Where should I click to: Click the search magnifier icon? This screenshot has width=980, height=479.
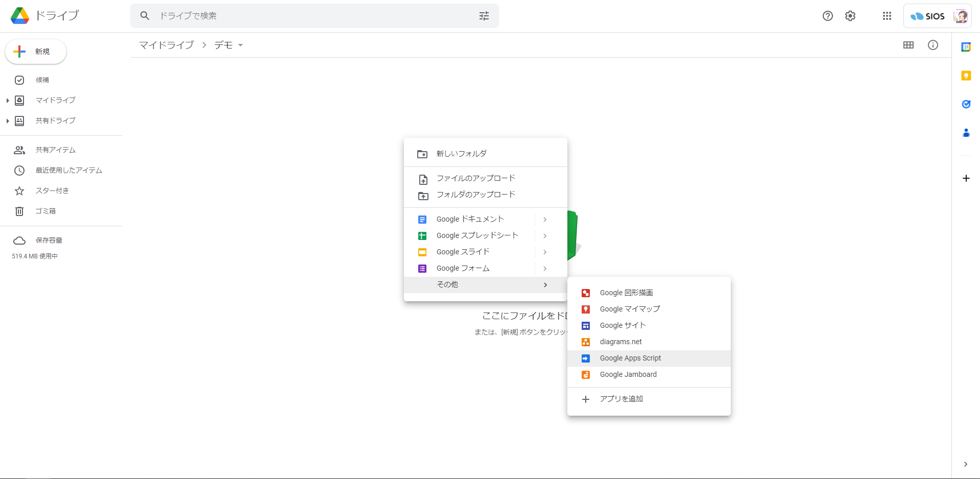pyautogui.click(x=145, y=16)
